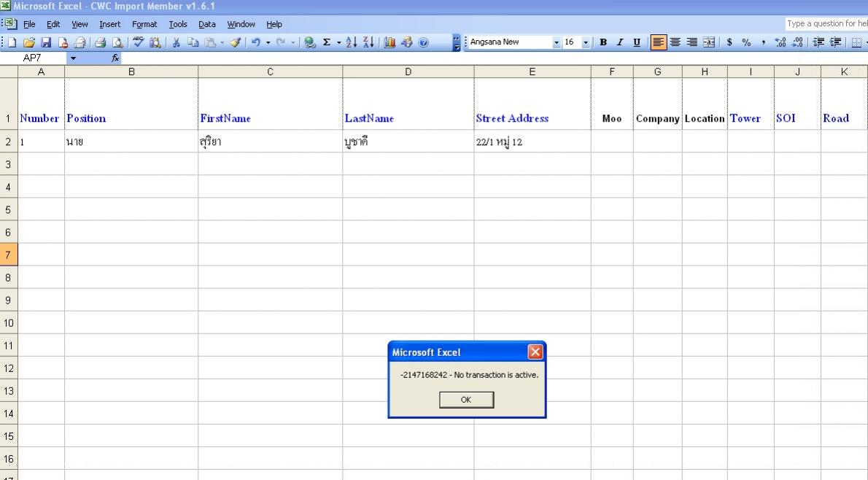Cut selection with the scissors icon
The height and width of the screenshot is (480, 868).
(x=176, y=42)
